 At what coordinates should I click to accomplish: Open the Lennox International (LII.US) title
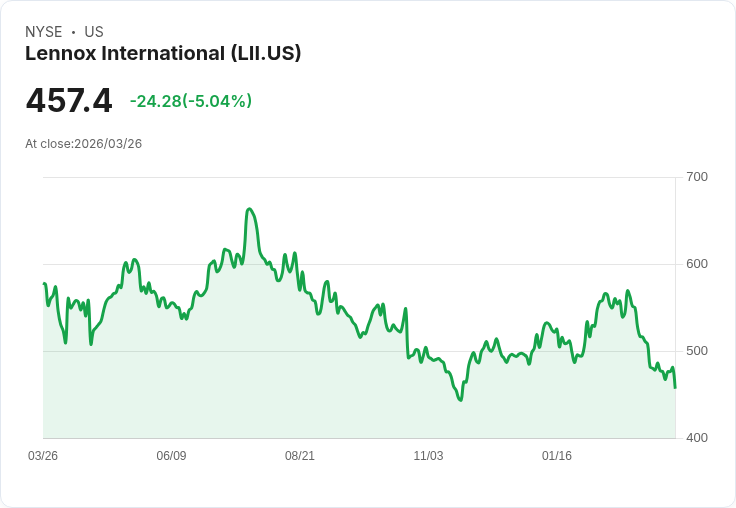point(163,54)
